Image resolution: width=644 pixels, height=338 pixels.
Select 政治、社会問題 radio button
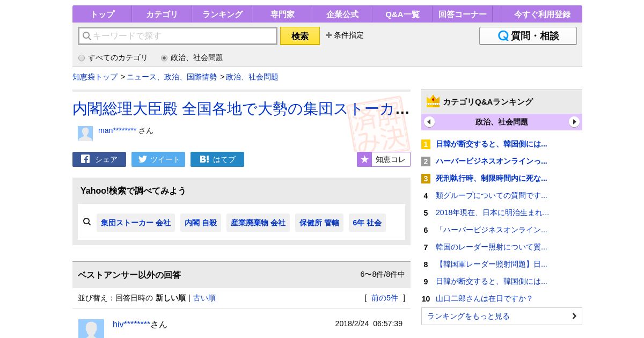coord(164,58)
